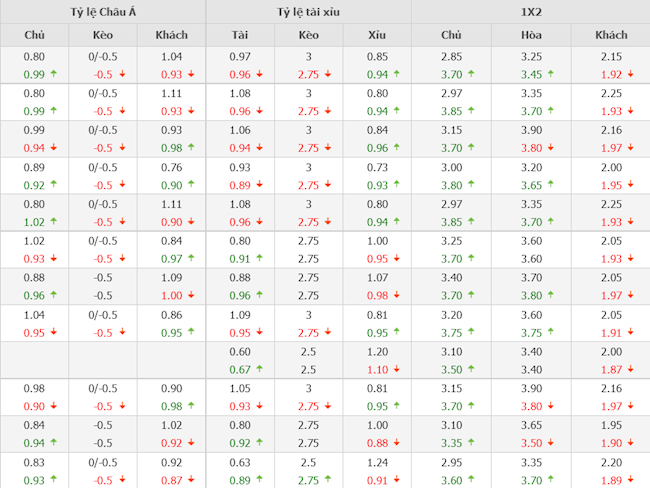Click the Hòa column header
The image size is (650, 489).
[x=531, y=35]
